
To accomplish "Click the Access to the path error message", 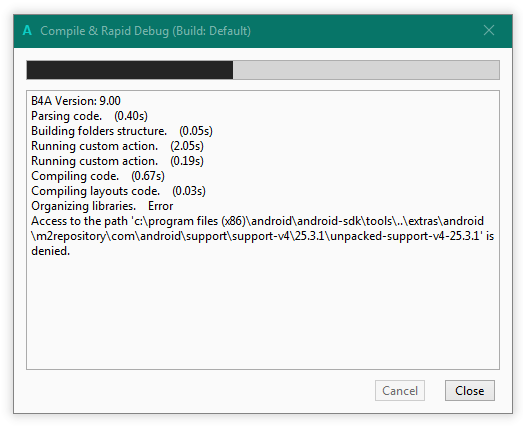I will pos(262,236).
